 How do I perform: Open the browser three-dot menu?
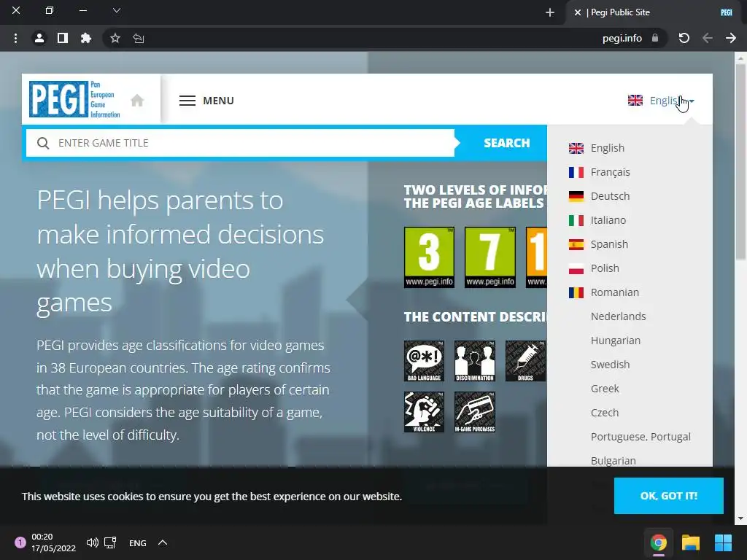click(x=16, y=38)
